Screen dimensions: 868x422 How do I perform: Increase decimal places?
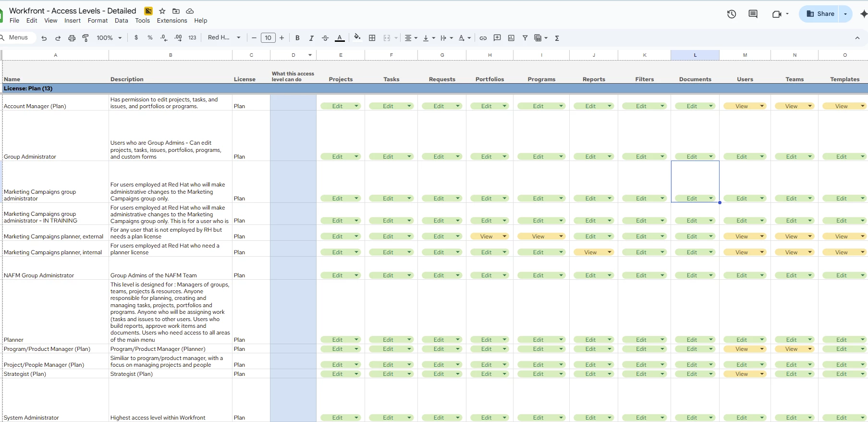tap(178, 37)
